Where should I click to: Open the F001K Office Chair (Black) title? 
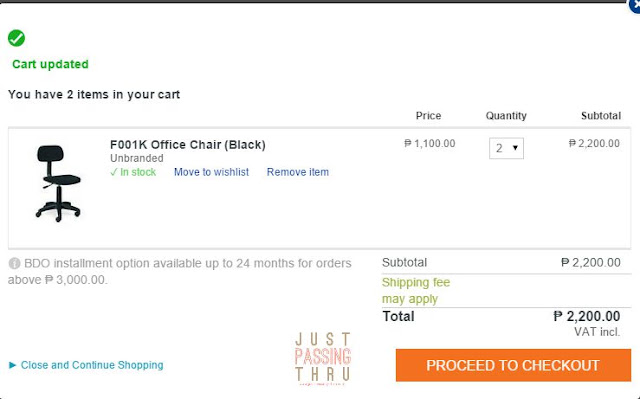(x=188, y=145)
